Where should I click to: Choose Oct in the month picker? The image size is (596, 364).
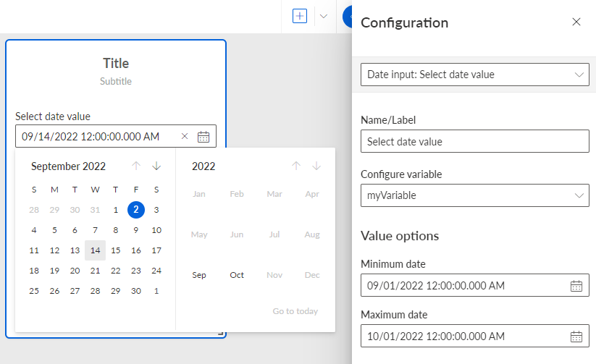236,275
